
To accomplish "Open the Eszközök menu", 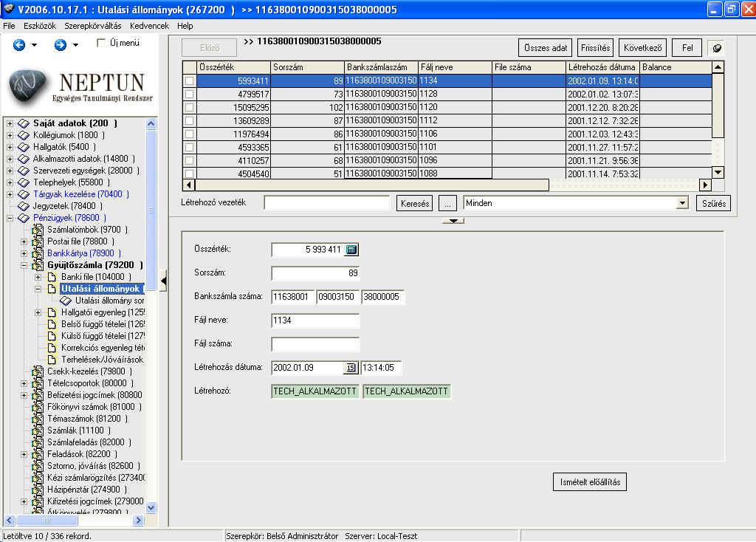I will [40, 26].
